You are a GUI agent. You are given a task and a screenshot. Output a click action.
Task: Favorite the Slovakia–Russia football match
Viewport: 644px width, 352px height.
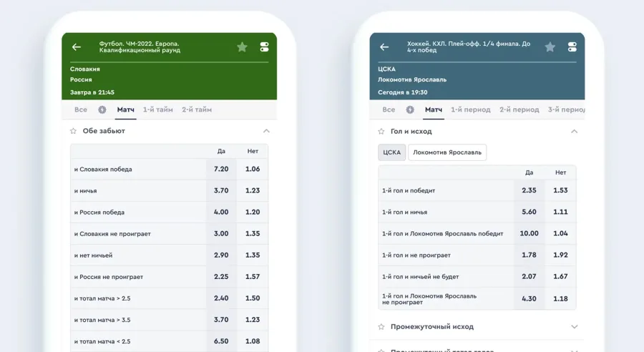[x=242, y=47]
